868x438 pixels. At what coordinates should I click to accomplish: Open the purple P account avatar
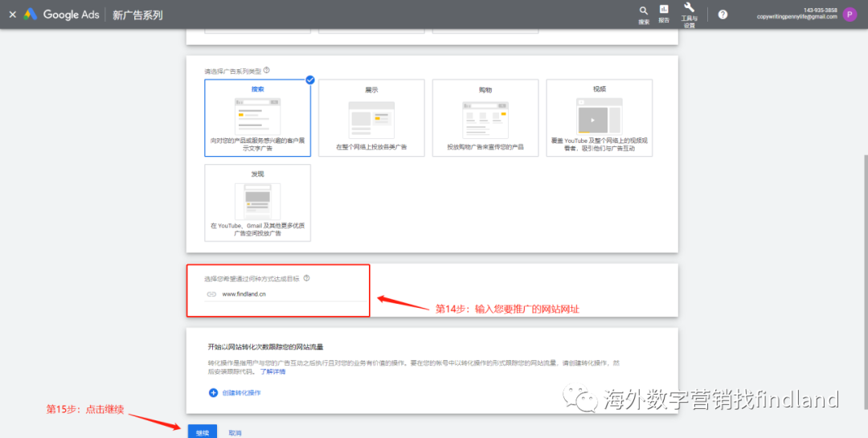click(x=850, y=14)
